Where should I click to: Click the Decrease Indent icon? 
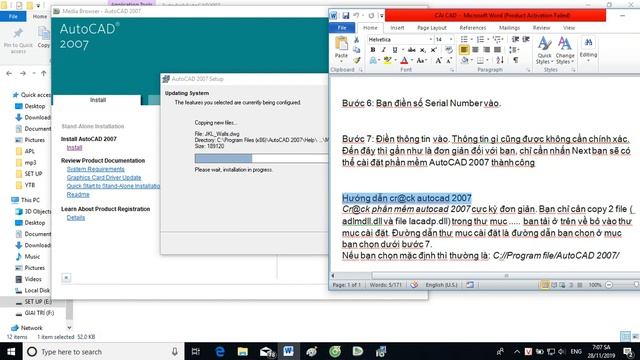515,39
